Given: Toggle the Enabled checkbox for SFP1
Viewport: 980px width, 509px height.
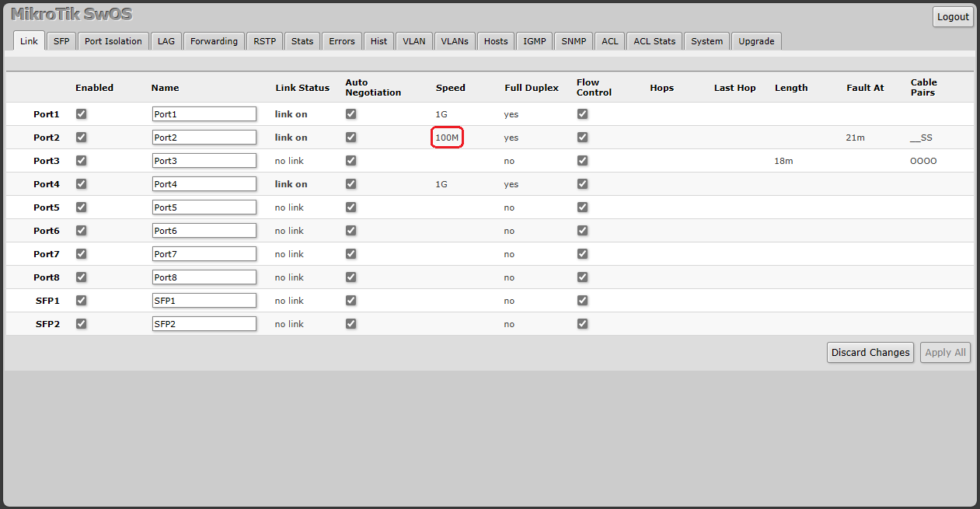Looking at the screenshot, I should pyautogui.click(x=82, y=301).
